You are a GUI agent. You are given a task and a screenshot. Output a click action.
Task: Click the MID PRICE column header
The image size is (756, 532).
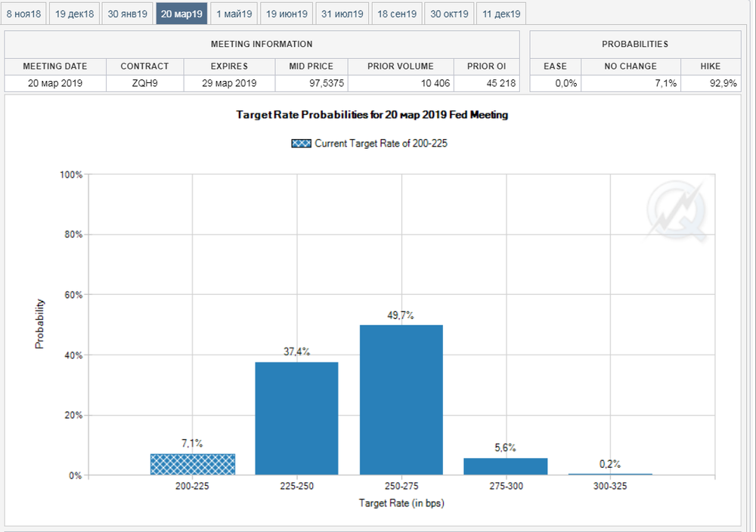(x=311, y=66)
